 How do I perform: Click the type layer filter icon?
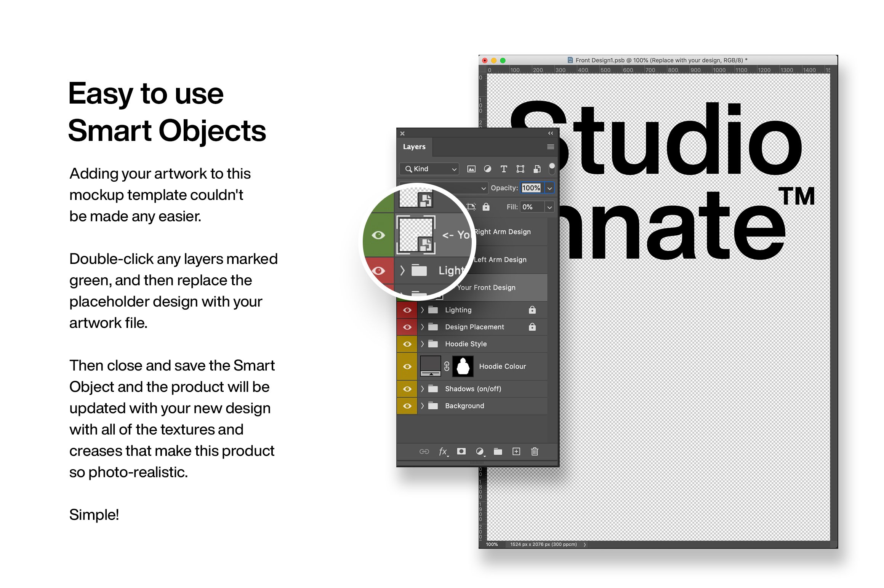click(x=504, y=169)
